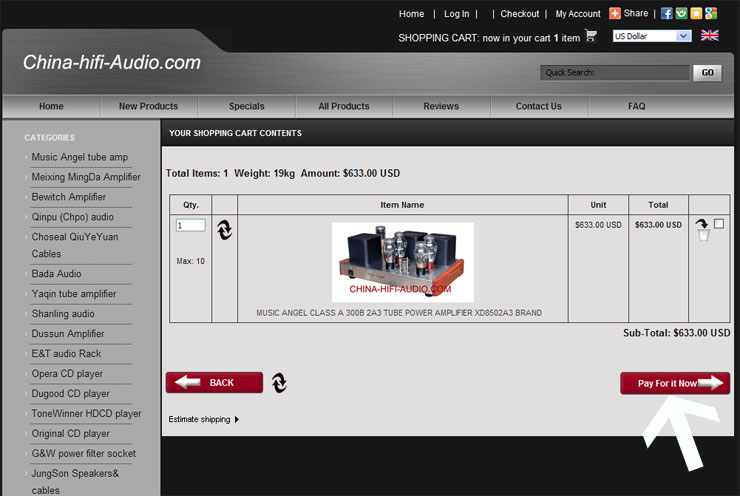
Task: Open ToneWinner HDCD player category
Action: click(86, 413)
